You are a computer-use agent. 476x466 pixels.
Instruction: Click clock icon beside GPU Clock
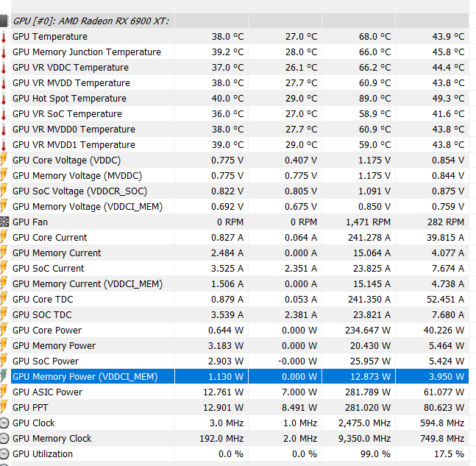(4, 423)
